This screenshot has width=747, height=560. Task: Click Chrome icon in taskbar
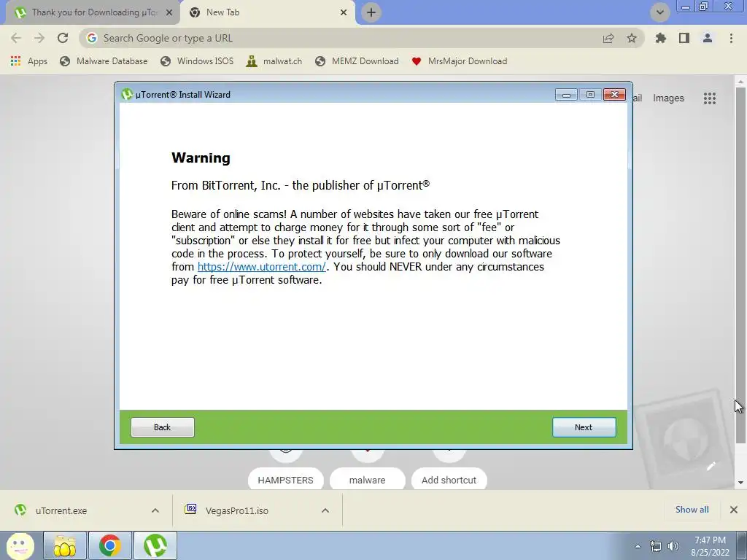(x=109, y=545)
